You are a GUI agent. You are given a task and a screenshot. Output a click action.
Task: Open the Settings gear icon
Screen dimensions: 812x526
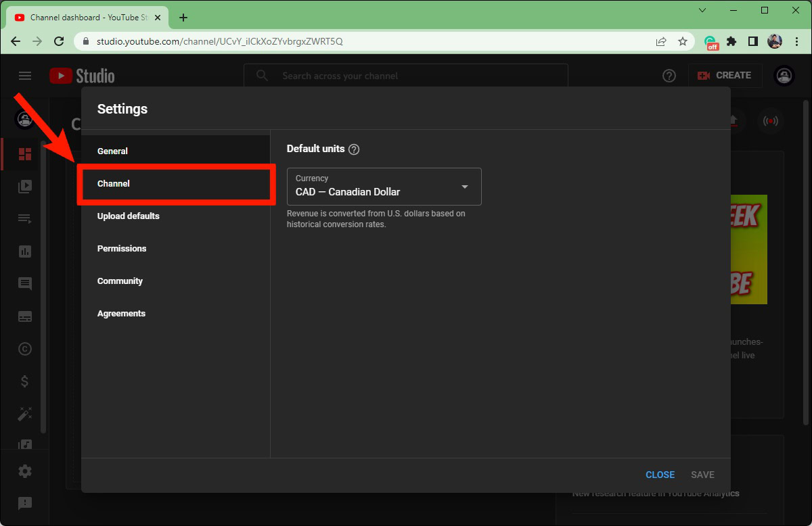25,471
